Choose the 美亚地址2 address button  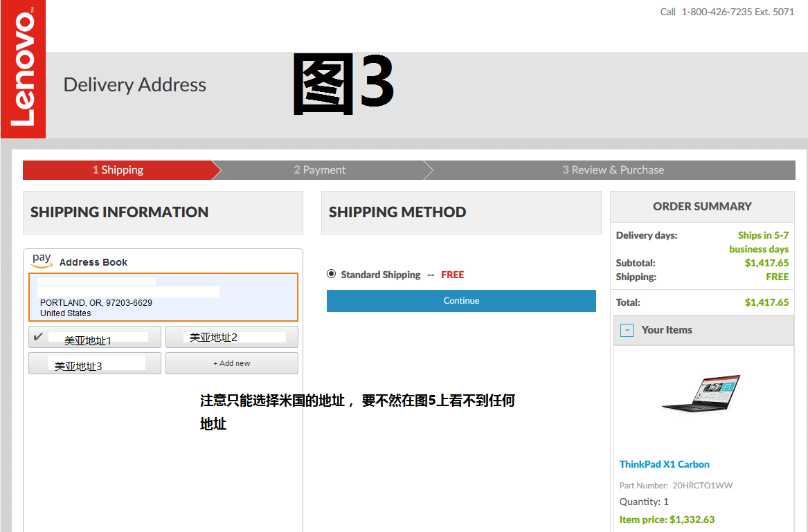tap(231, 338)
